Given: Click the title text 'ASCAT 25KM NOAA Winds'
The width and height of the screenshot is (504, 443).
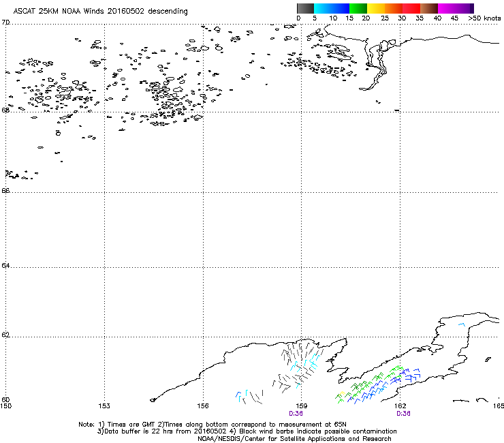Looking at the screenshot, I should 59,11.
